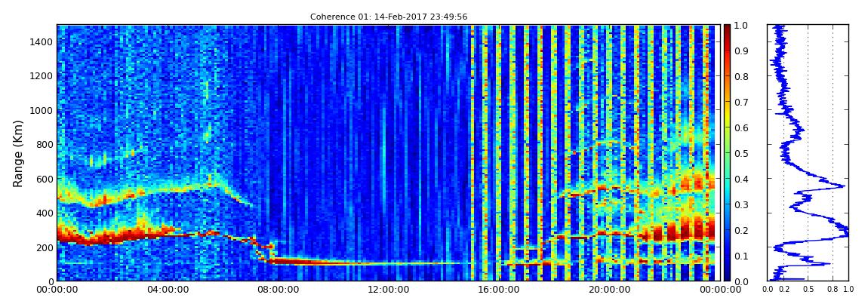Click the colorbar 1.0 tick label
The height and width of the screenshot is (307, 868).
[741, 26]
